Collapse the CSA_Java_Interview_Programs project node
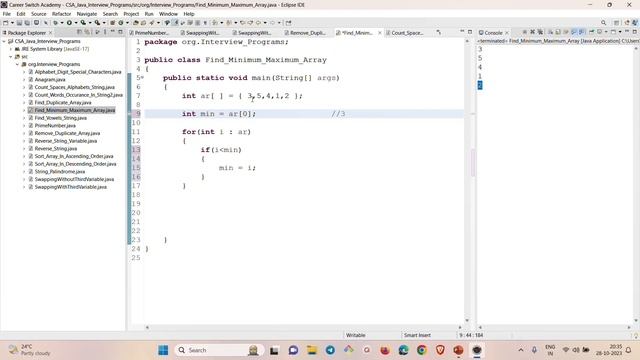 4,41
